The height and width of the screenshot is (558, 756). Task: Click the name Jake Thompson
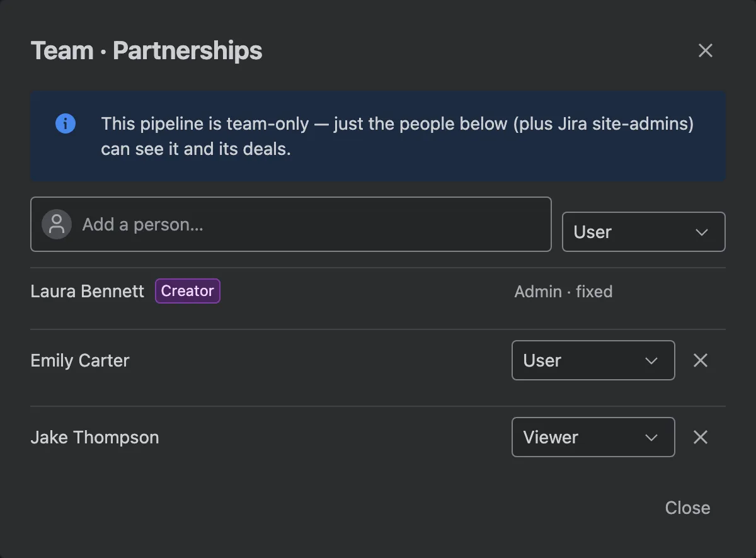[x=94, y=438]
